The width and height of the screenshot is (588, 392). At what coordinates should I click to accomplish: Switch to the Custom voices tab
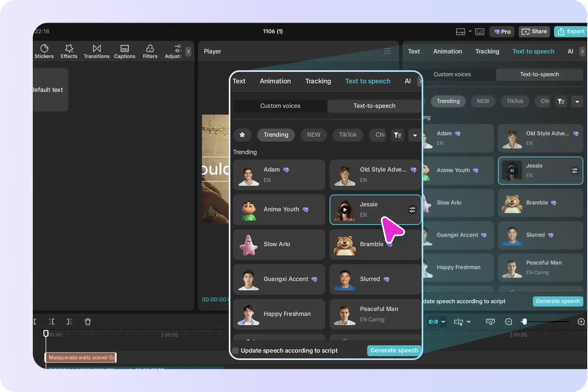[280, 105]
